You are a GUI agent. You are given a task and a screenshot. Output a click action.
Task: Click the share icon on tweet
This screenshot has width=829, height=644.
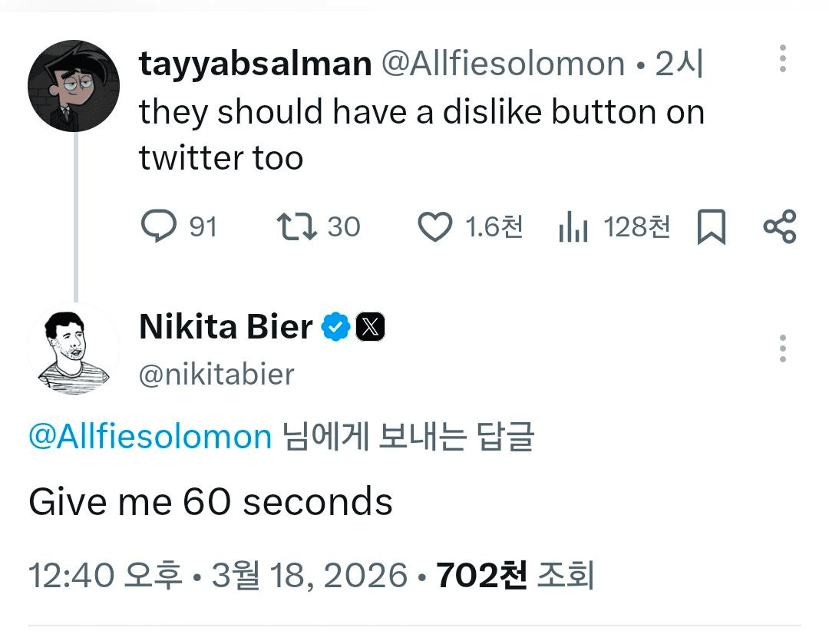pos(780,226)
